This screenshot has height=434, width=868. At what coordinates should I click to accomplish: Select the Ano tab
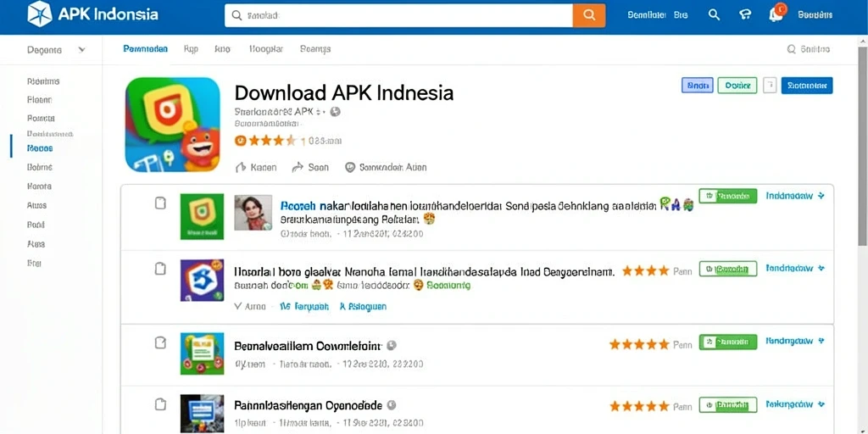(222, 48)
